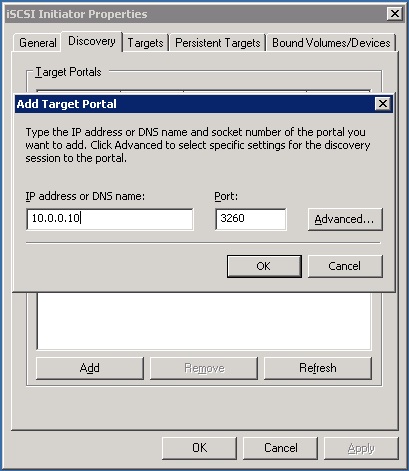The height and width of the screenshot is (471, 409).
Task: Click OK at bottom of Properties window
Action: point(199,448)
